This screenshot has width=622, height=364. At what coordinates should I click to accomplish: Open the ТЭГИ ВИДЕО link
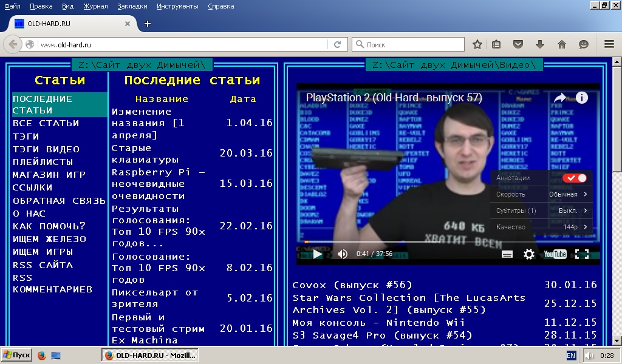46,149
